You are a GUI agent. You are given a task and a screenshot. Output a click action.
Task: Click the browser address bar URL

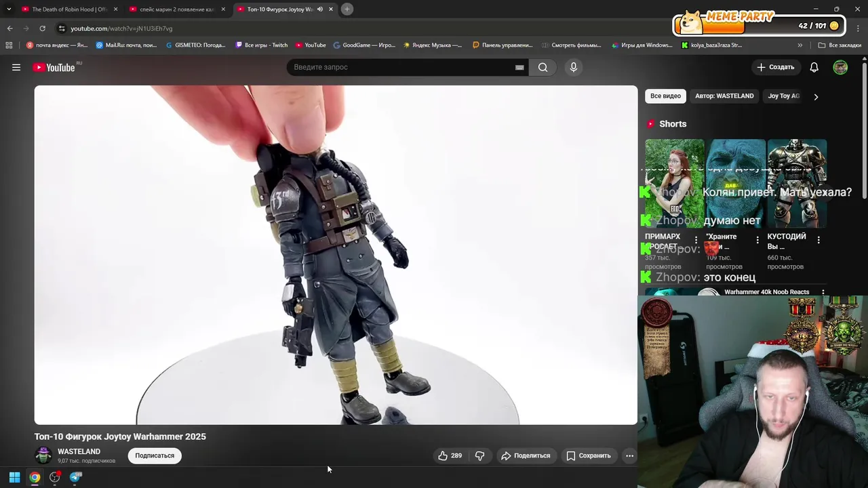point(121,28)
